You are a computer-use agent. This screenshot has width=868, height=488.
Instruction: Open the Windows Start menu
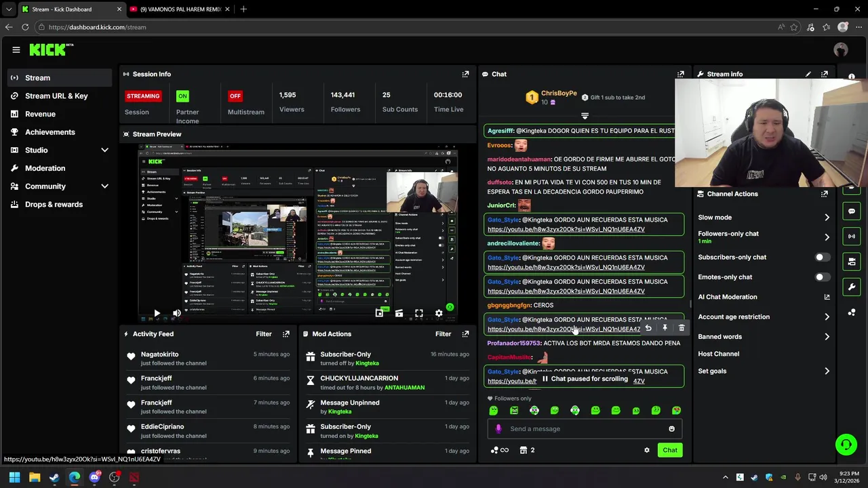tap(14, 478)
